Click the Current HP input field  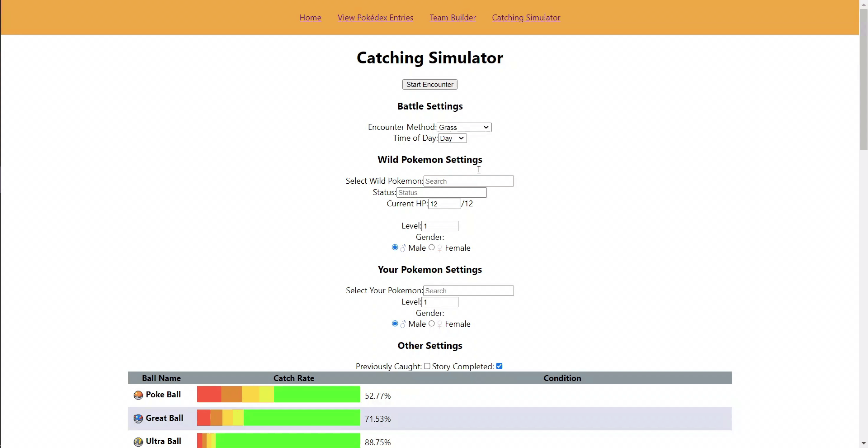(444, 204)
